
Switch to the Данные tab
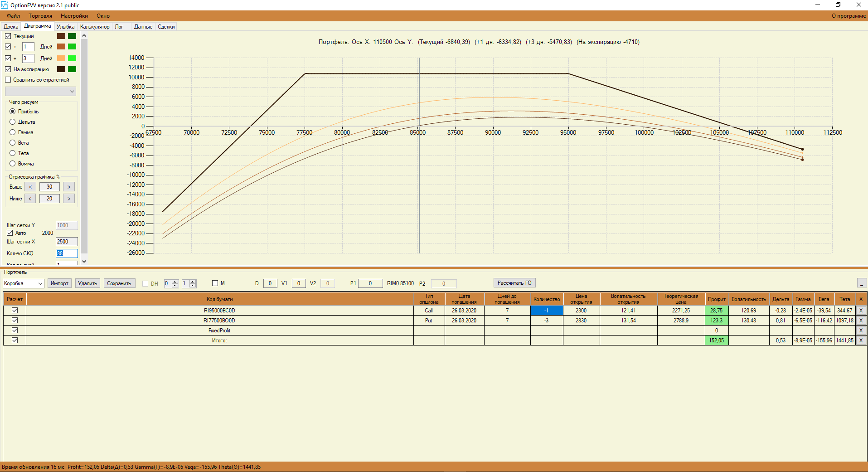click(143, 27)
